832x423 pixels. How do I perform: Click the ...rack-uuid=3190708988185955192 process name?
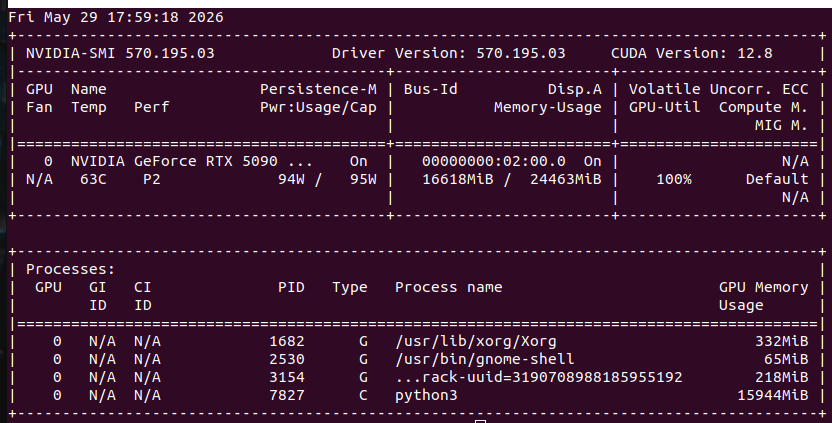pos(539,377)
